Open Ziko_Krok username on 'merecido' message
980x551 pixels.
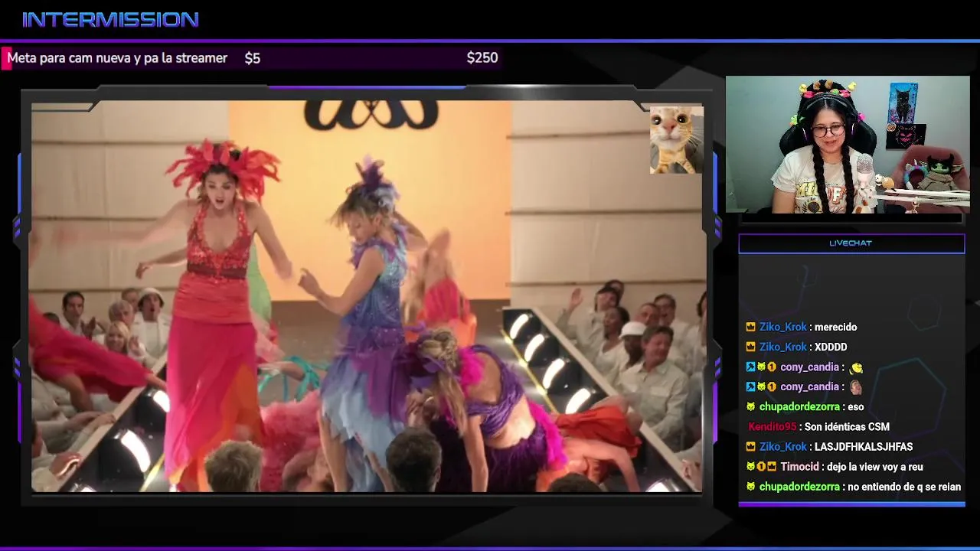[x=782, y=327]
